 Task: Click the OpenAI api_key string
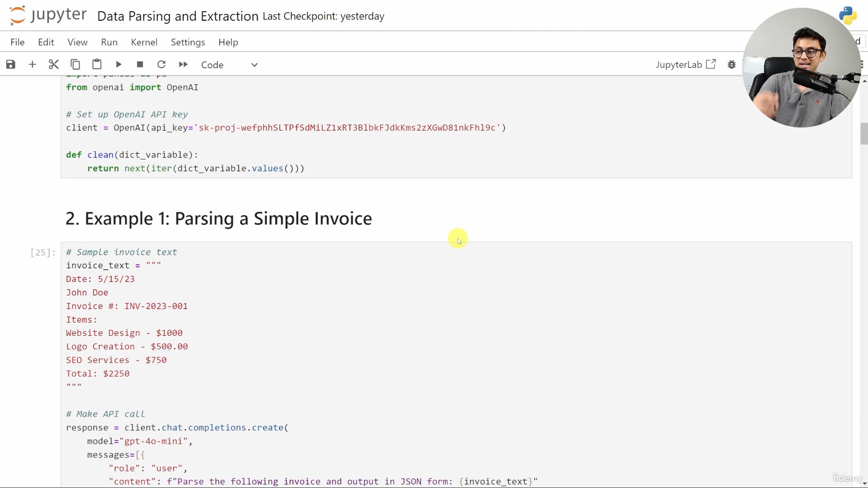tap(347, 128)
